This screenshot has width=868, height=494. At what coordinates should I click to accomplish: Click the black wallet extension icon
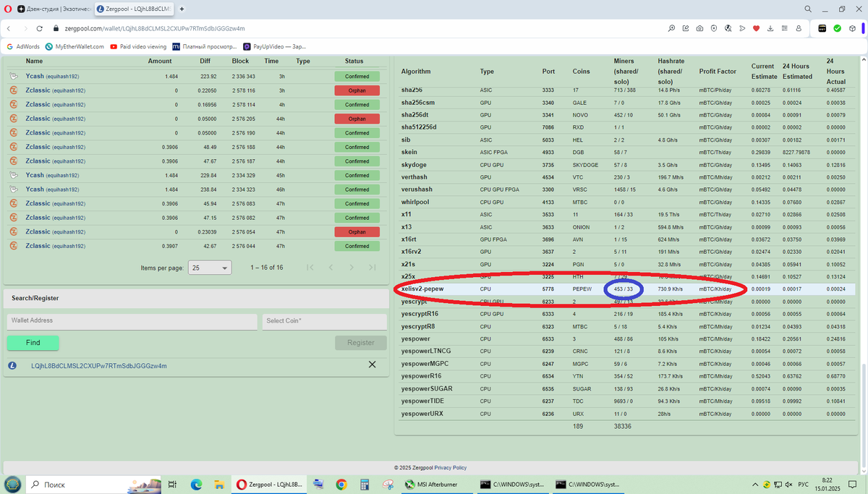click(822, 28)
